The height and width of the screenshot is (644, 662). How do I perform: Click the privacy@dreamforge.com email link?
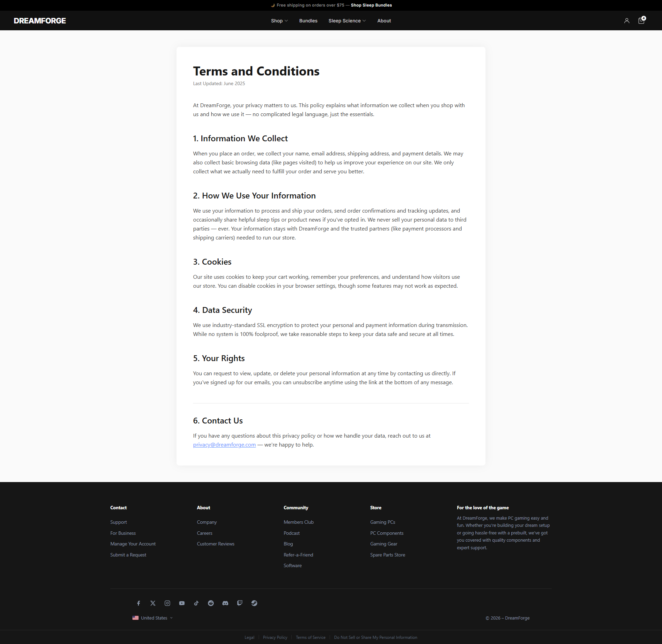(224, 444)
